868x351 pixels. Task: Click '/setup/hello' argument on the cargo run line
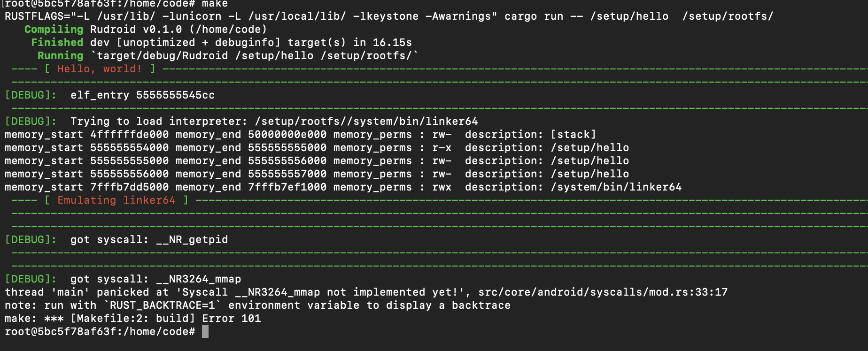pos(629,16)
